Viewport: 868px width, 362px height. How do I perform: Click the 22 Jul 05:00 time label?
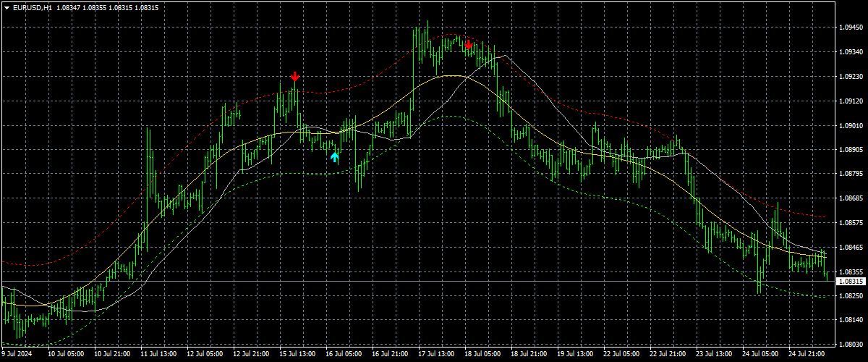622,355
